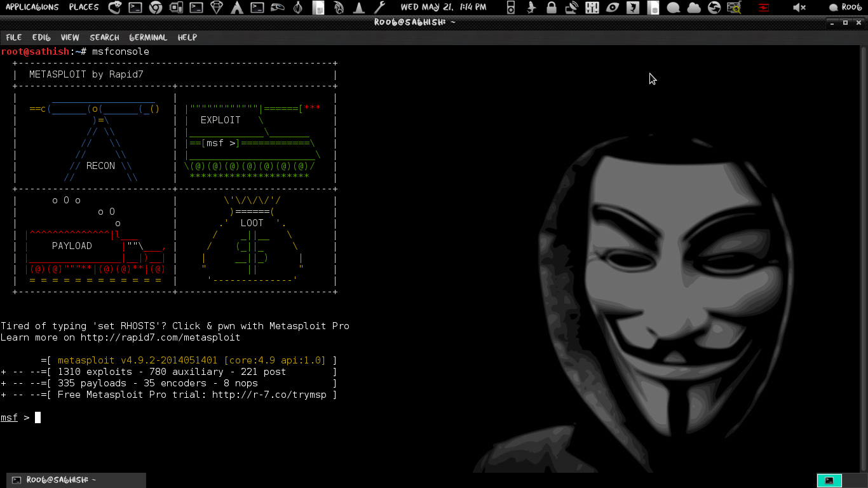Screen dimensions: 868x488
Task: Open the CPU chip launcher icon
Action: [175, 8]
